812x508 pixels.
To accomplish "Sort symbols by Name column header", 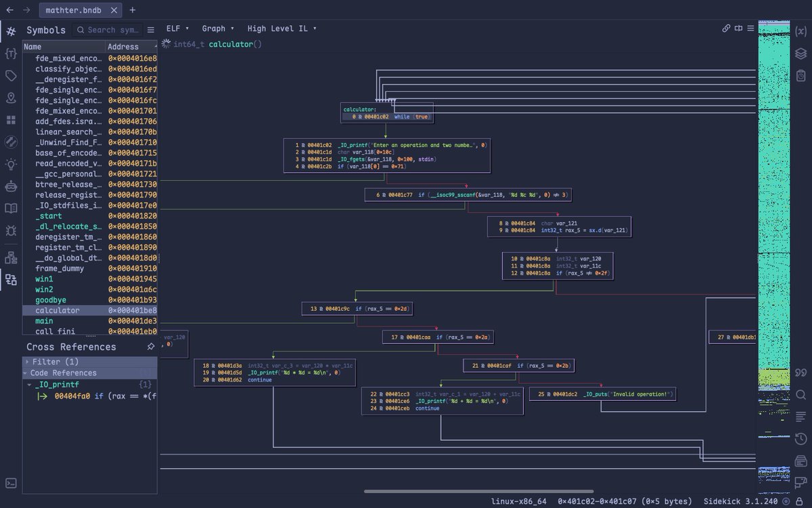I will [x=65, y=47].
